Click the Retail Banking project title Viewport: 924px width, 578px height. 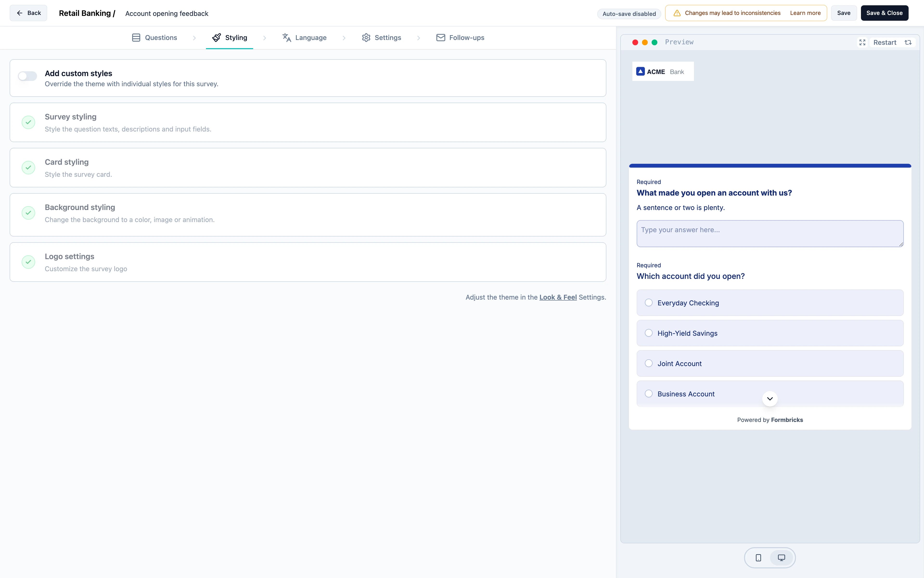87,13
